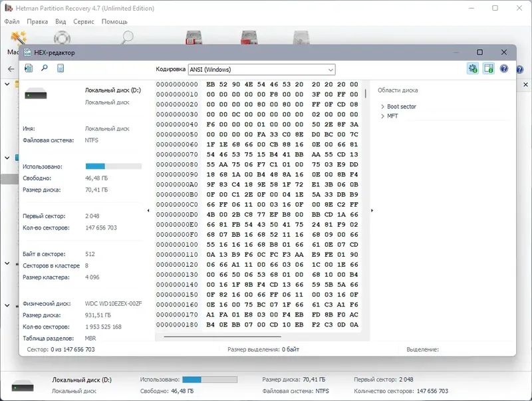Close the side panel in main window

pos(525,84)
